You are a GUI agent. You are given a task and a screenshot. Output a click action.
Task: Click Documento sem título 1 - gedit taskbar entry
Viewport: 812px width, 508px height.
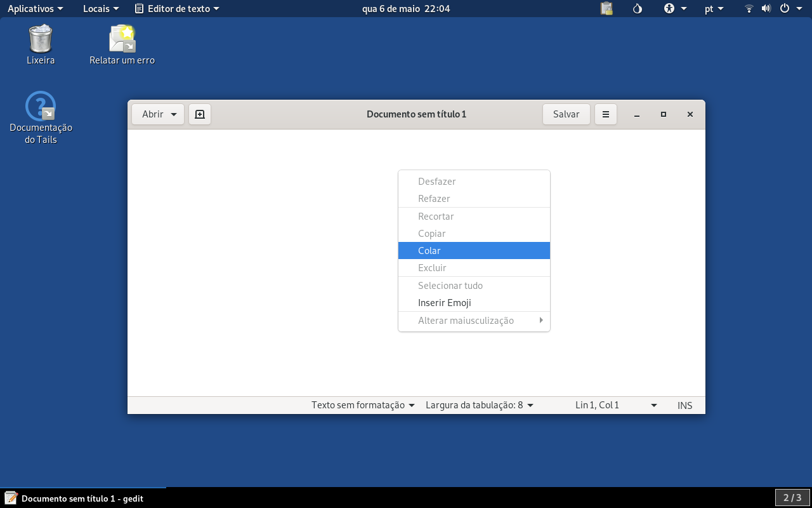point(82,498)
